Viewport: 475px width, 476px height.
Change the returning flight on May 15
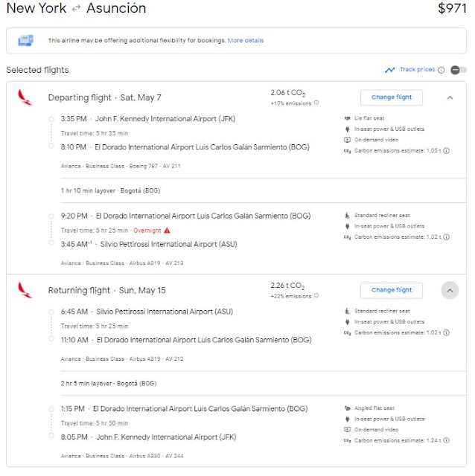(x=392, y=290)
